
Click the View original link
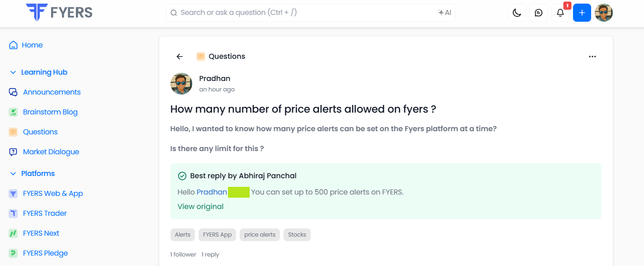[x=200, y=207]
